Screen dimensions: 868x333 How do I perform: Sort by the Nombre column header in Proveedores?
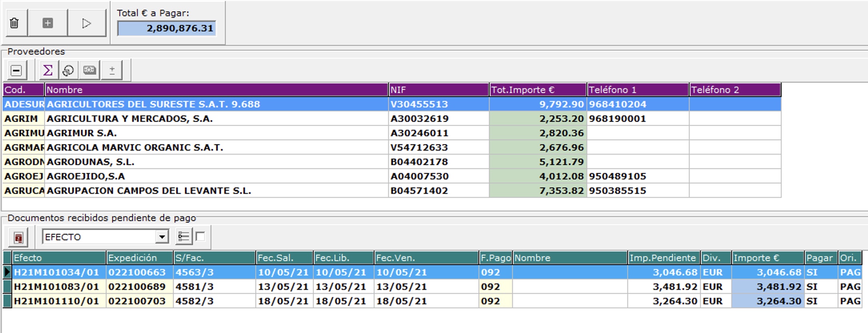click(x=216, y=90)
